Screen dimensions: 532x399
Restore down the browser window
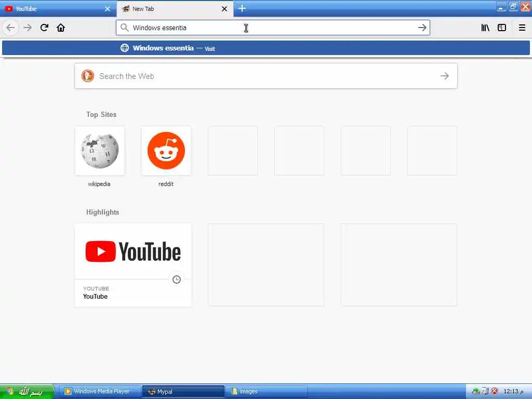513,7
